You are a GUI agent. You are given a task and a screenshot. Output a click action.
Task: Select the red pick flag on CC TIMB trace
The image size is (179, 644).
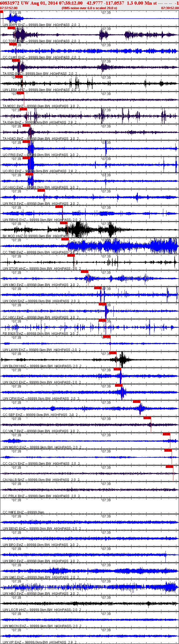pyautogui.click(x=65, y=239)
